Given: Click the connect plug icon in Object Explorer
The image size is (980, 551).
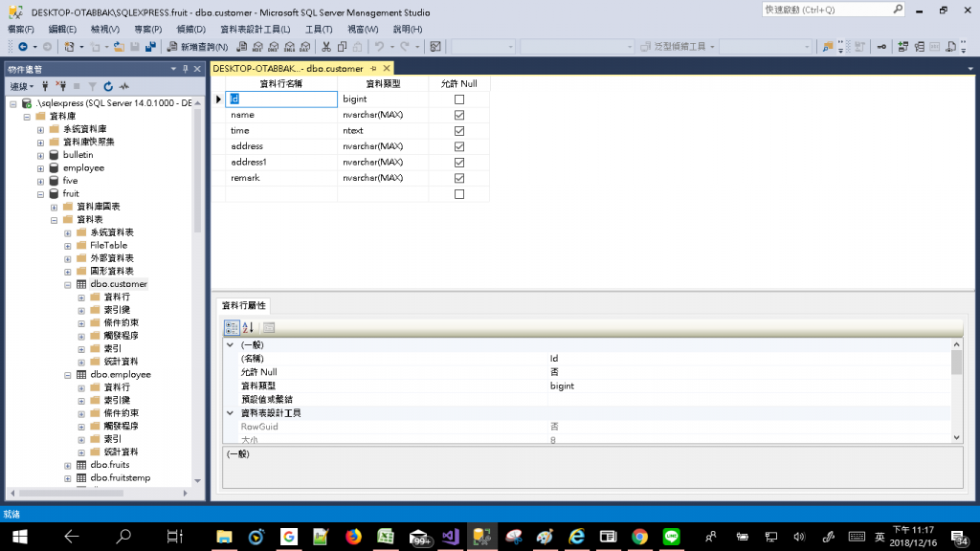Looking at the screenshot, I should 45,86.
